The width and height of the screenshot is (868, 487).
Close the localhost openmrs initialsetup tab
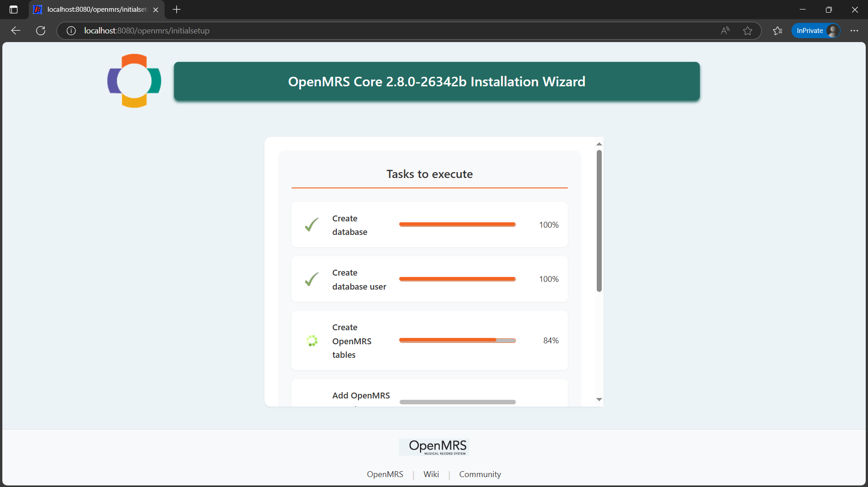click(156, 9)
